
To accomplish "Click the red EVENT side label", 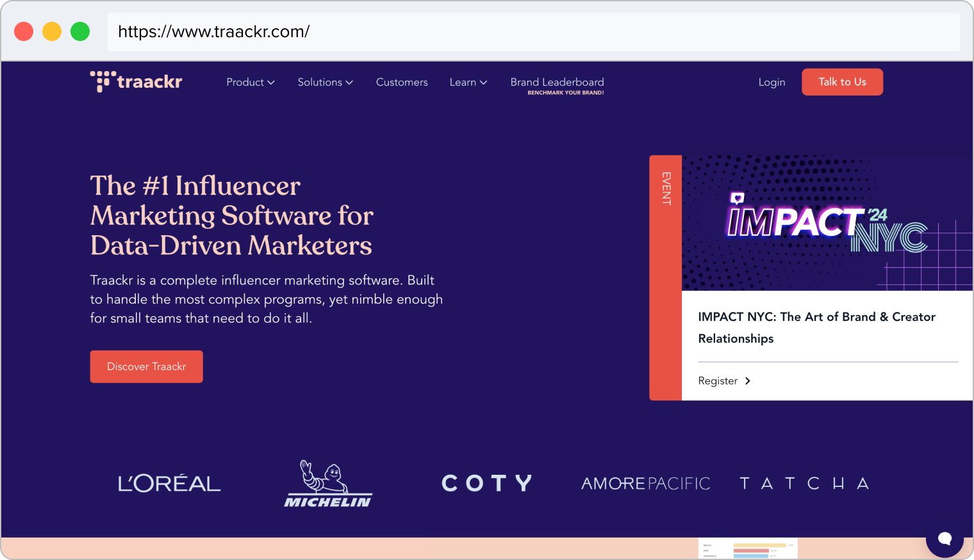I will tap(666, 277).
